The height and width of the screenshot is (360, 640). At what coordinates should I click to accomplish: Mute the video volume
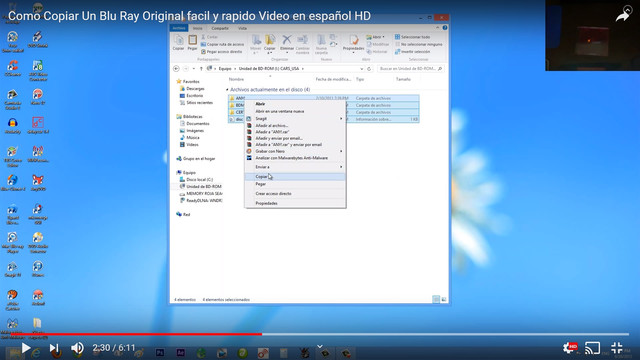[x=77, y=348]
